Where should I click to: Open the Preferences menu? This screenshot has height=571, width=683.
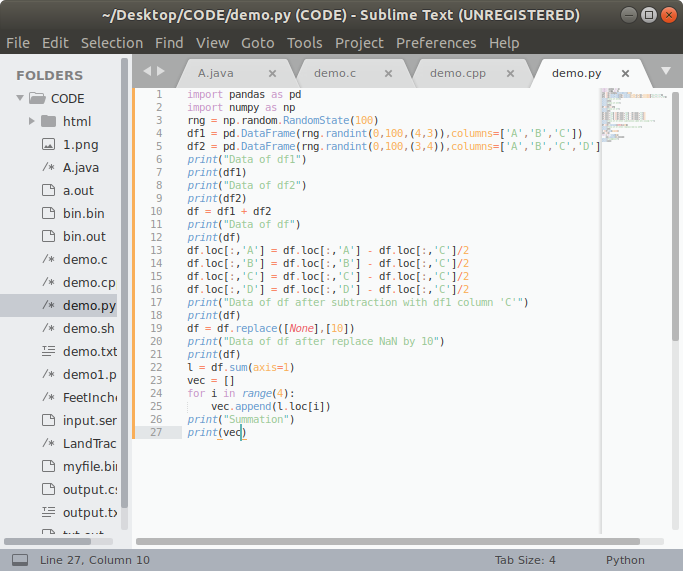[x=436, y=43]
